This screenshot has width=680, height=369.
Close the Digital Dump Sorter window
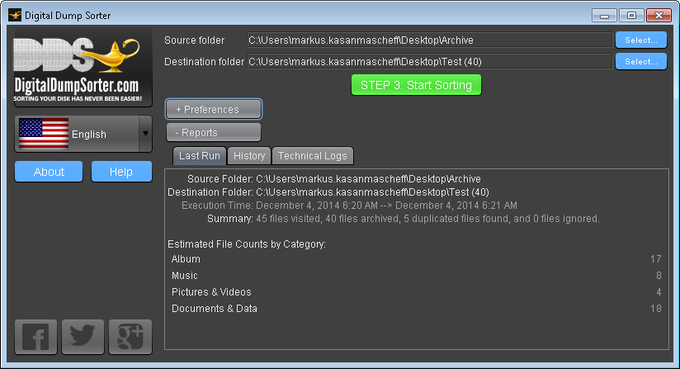click(x=659, y=16)
